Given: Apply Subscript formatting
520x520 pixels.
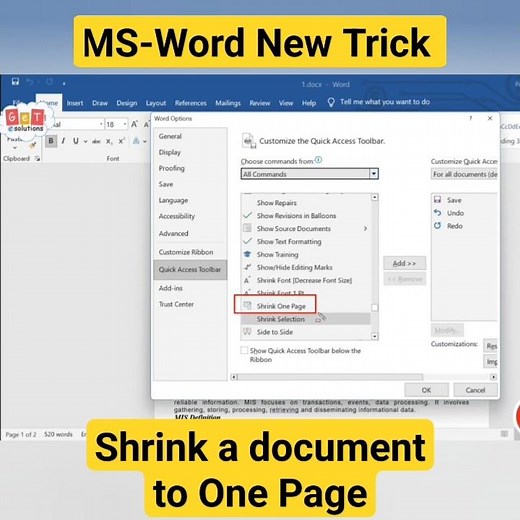Looking at the screenshot, I should coord(109,141).
